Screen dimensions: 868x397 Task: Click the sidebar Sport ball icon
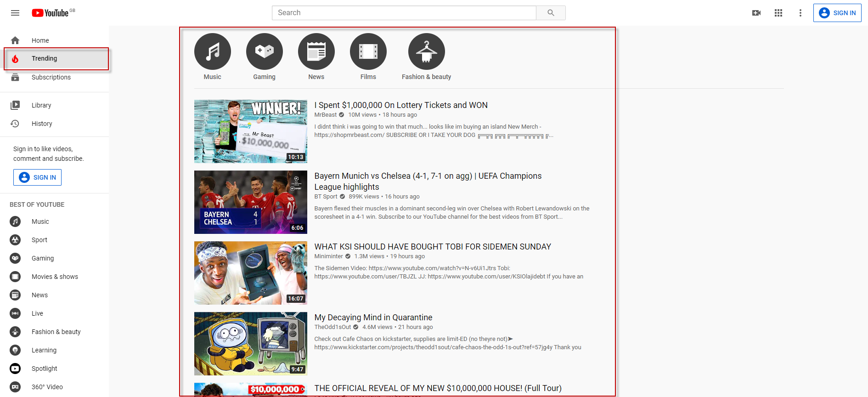pos(15,240)
